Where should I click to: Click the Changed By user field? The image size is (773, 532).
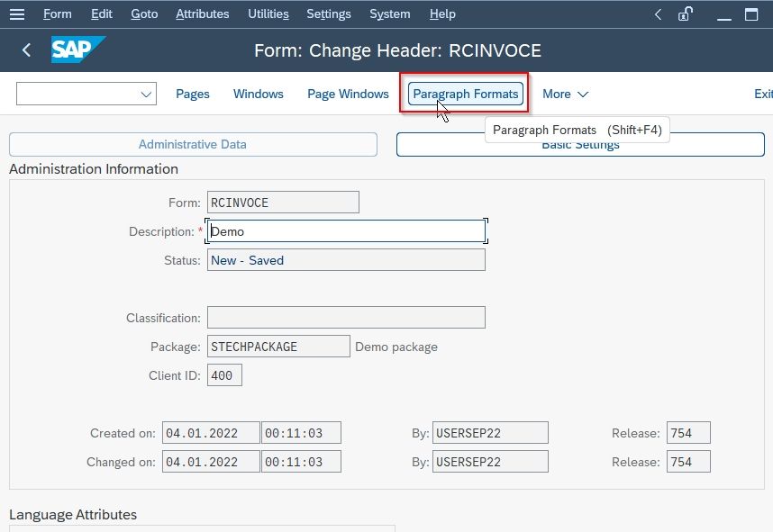tap(490, 462)
